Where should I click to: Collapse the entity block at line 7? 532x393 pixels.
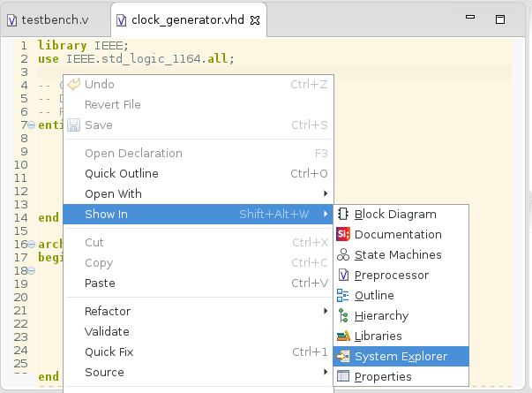point(31,125)
